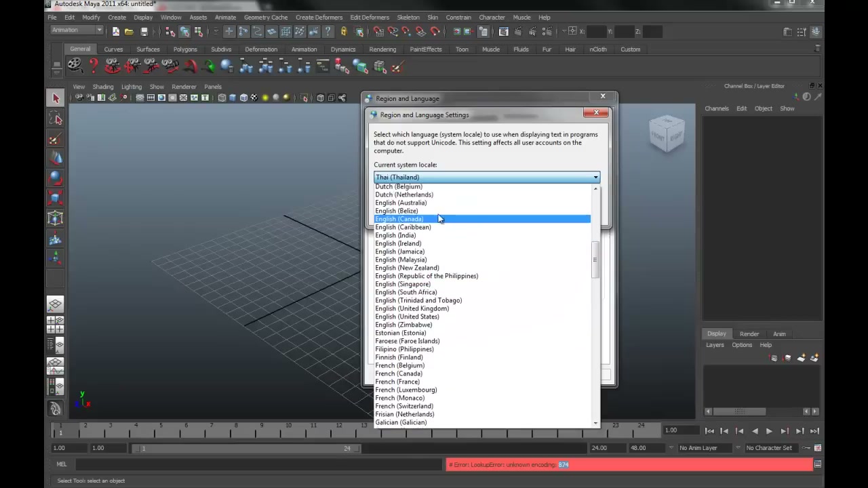
Task: Click the locale list scrollbar thumb
Action: click(595, 260)
